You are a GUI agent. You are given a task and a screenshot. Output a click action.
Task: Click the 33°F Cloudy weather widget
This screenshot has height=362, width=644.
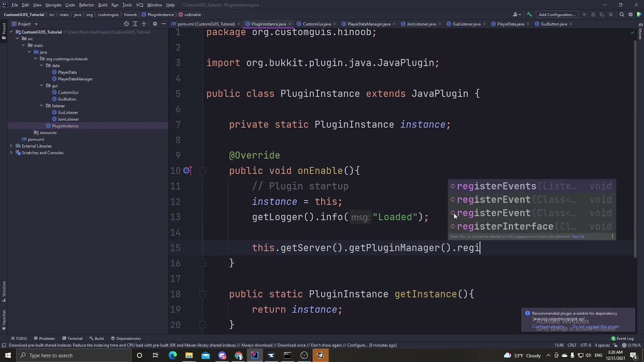pyautogui.click(x=521, y=355)
